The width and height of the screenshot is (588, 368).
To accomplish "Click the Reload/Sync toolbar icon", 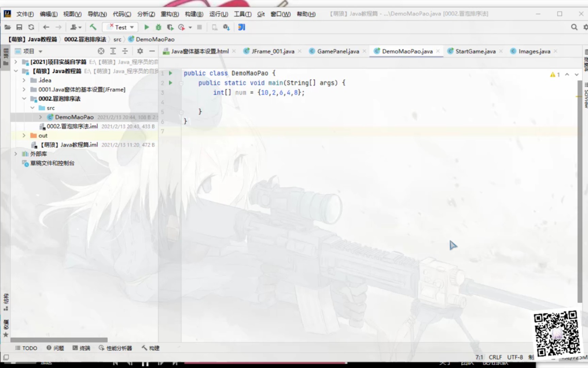I will click(31, 27).
